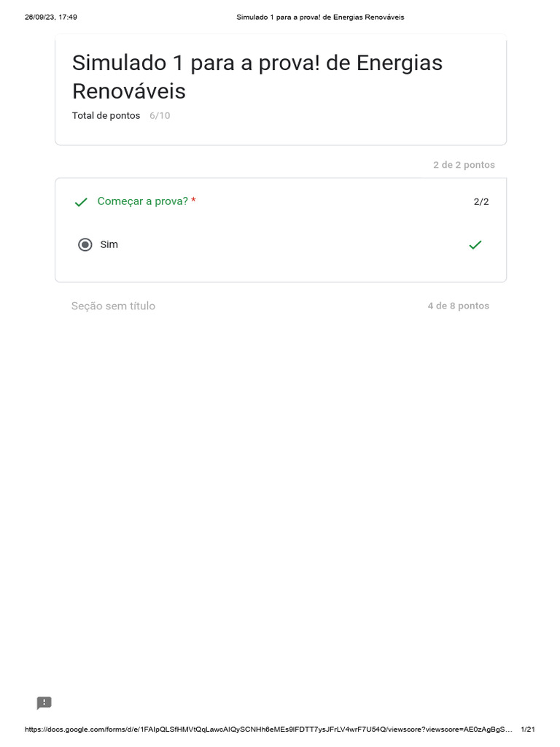This screenshot has height=747, width=560.
Task: Click empty area of Sim answer row
Action: click(x=292, y=245)
